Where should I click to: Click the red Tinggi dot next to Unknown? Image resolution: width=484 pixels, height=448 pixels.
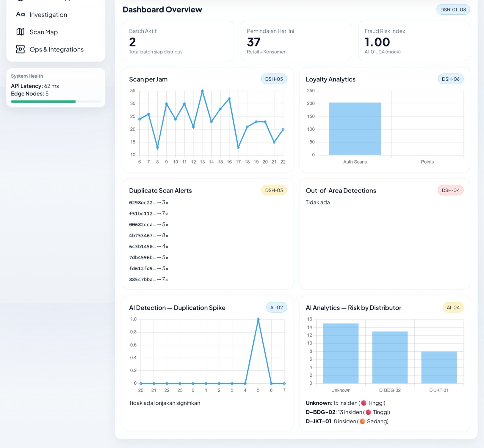click(364, 403)
